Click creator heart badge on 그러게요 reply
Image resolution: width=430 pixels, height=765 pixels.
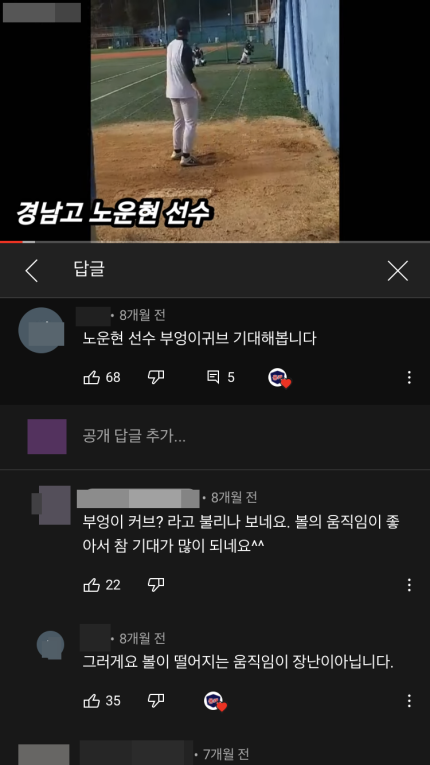coord(215,701)
